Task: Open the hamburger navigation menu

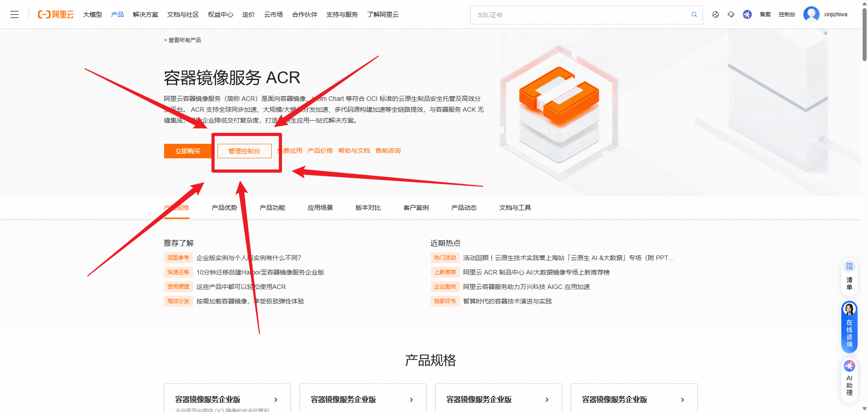Action: (14, 14)
